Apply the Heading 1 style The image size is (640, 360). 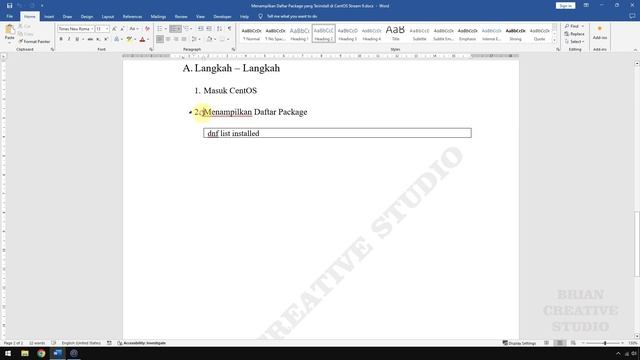[x=299, y=33]
